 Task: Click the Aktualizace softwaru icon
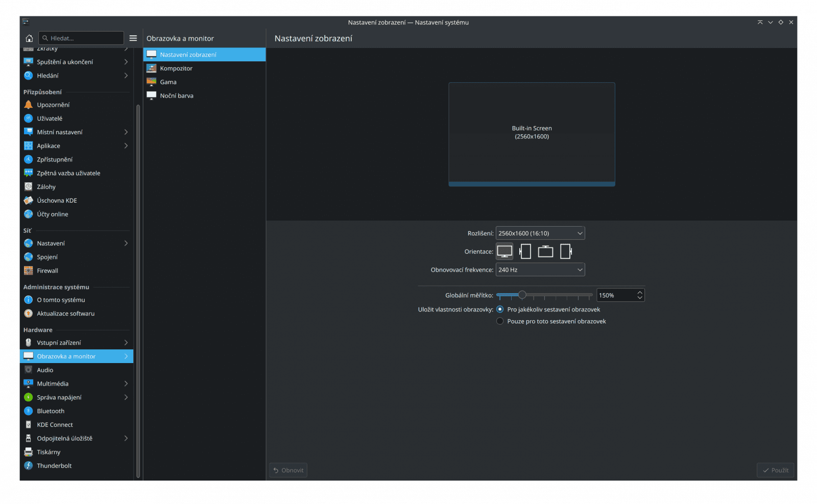29,314
